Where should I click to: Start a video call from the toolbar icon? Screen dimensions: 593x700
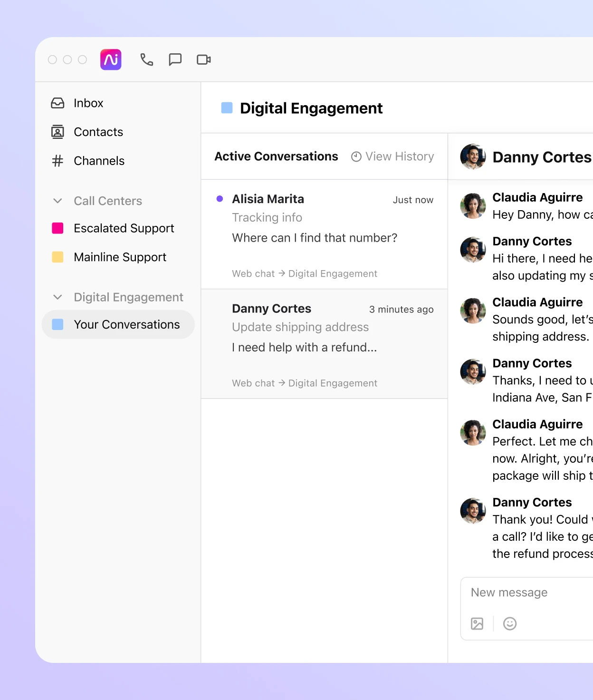point(203,59)
